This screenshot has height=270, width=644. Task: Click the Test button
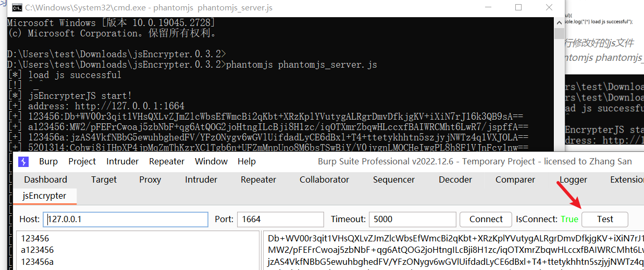[x=605, y=219]
